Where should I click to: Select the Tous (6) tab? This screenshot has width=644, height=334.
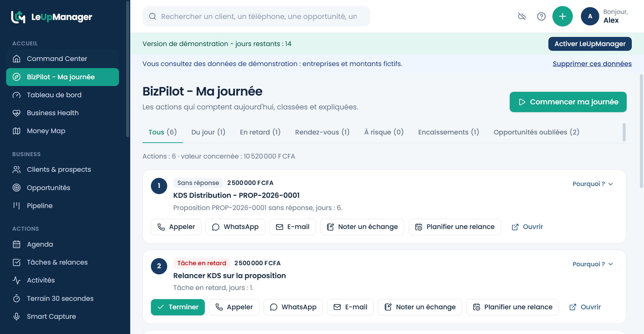tap(163, 132)
